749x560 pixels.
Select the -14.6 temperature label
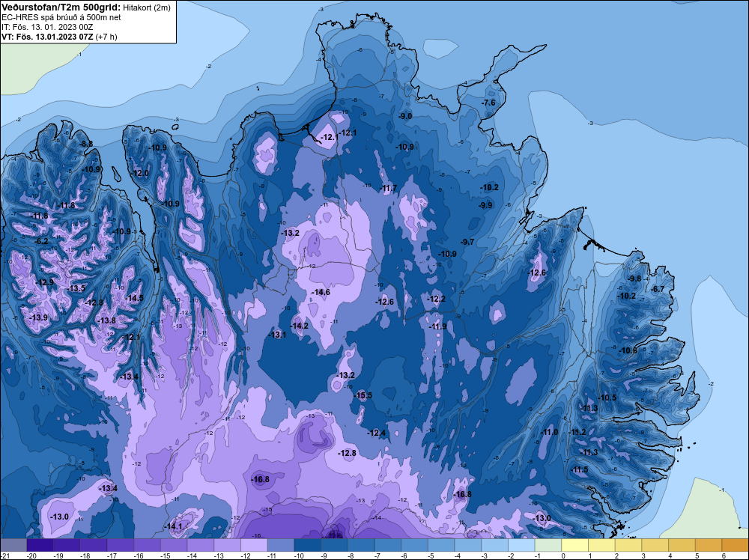click(321, 292)
